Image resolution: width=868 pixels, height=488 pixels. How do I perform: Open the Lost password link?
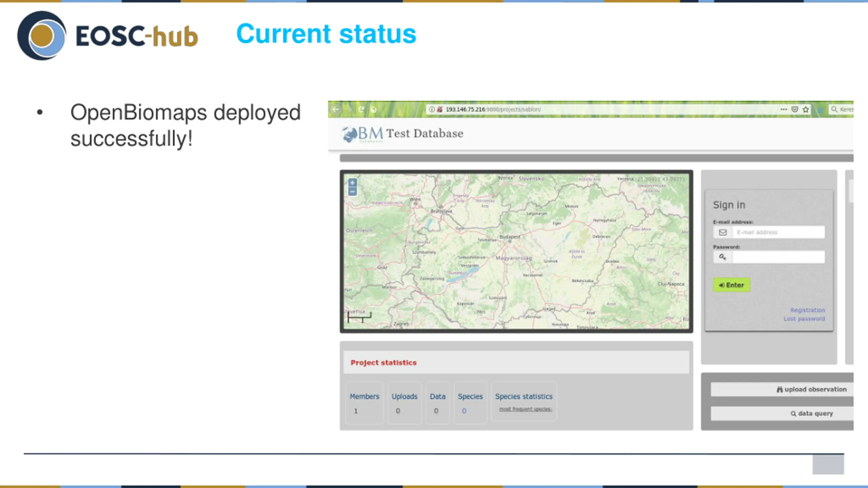[804, 319]
